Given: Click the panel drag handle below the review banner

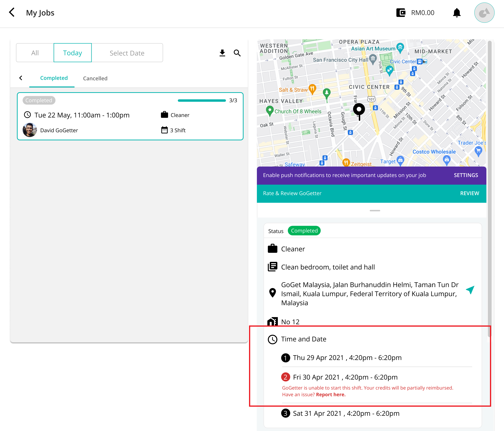Looking at the screenshot, I should 375,211.
